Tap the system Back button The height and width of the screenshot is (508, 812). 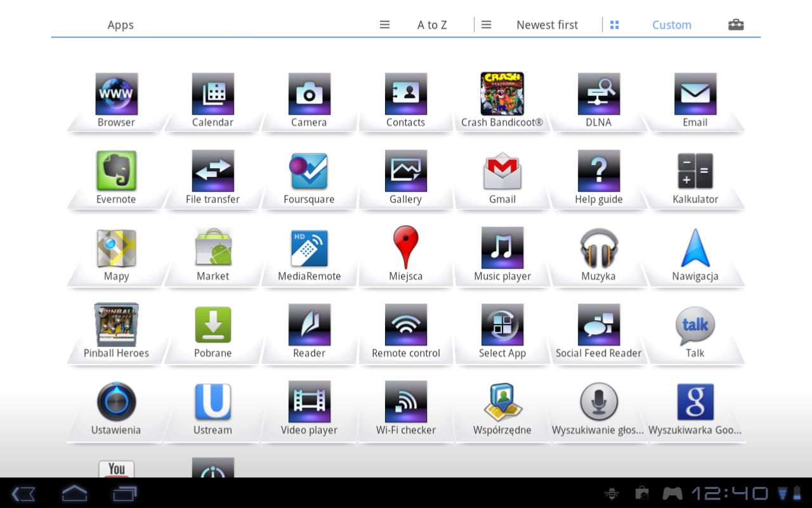[x=23, y=493]
